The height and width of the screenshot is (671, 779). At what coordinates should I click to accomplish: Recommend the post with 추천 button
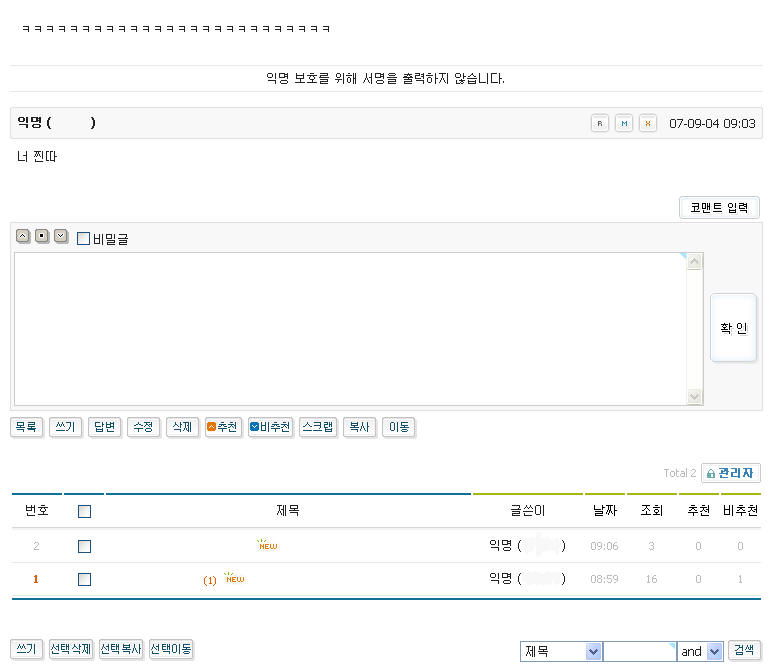pos(223,427)
